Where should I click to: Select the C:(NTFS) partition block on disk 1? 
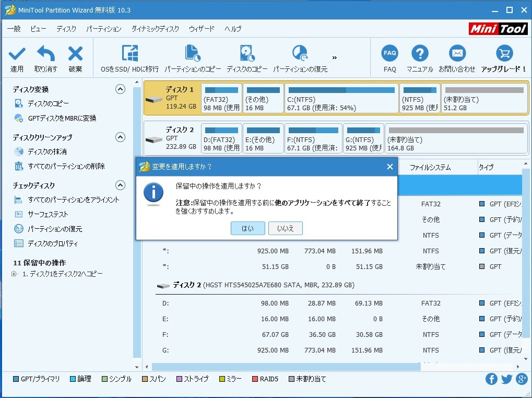[341, 99]
